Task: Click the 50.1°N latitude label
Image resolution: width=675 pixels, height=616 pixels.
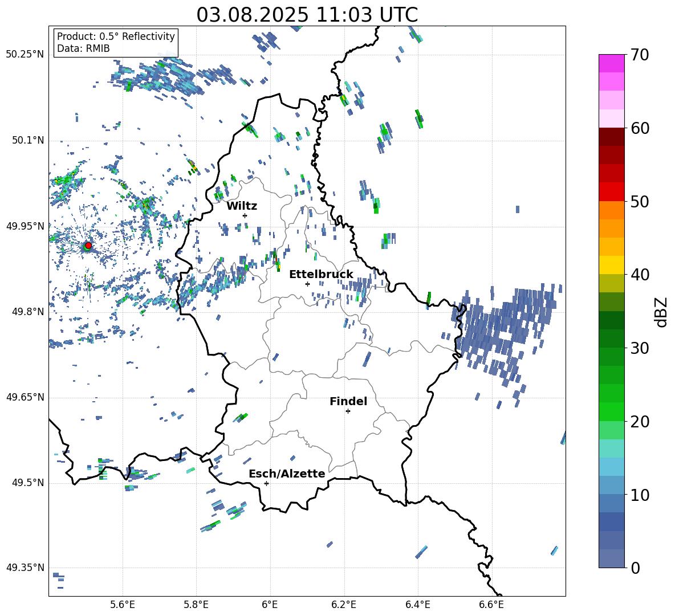Action: point(28,141)
